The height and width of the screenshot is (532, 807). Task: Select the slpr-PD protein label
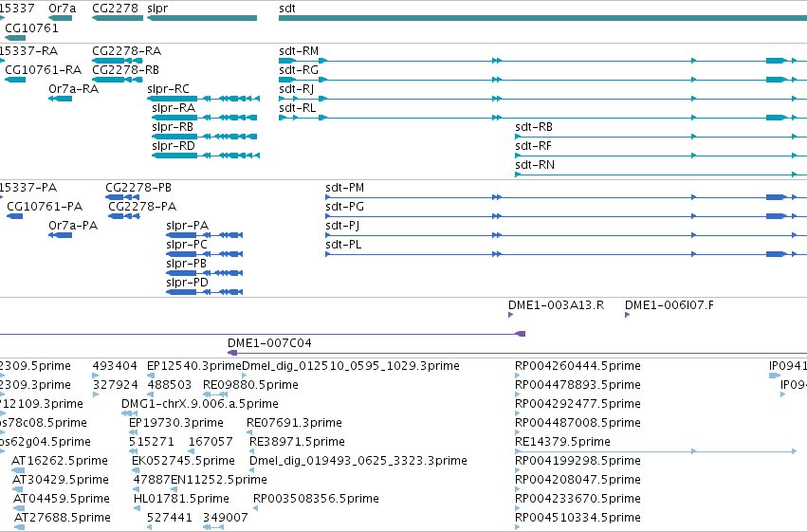[x=188, y=283]
